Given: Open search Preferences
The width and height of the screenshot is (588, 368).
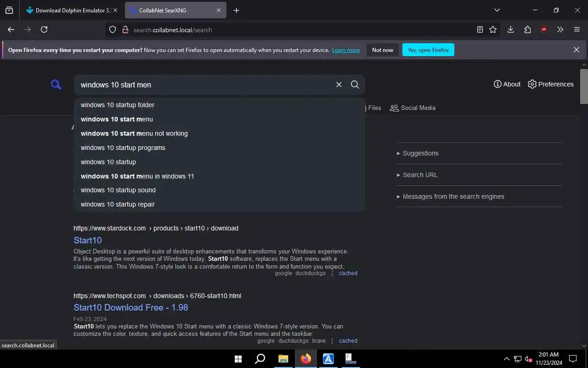Looking at the screenshot, I should point(550,84).
